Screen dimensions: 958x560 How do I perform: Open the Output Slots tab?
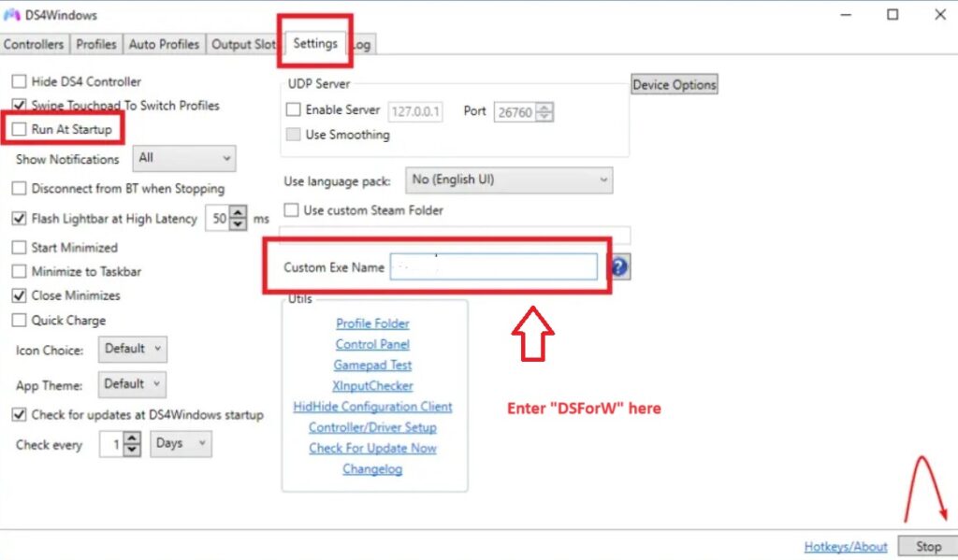coord(243,44)
